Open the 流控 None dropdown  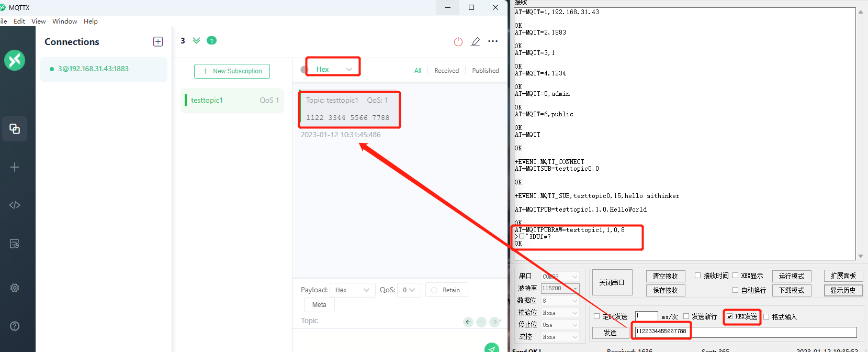click(560, 337)
